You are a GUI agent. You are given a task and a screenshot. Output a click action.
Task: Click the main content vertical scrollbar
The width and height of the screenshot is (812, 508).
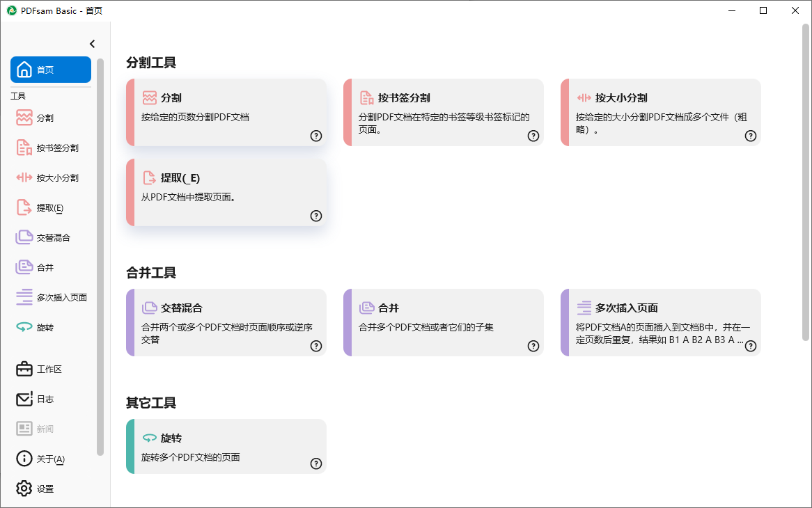click(x=805, y=182)
